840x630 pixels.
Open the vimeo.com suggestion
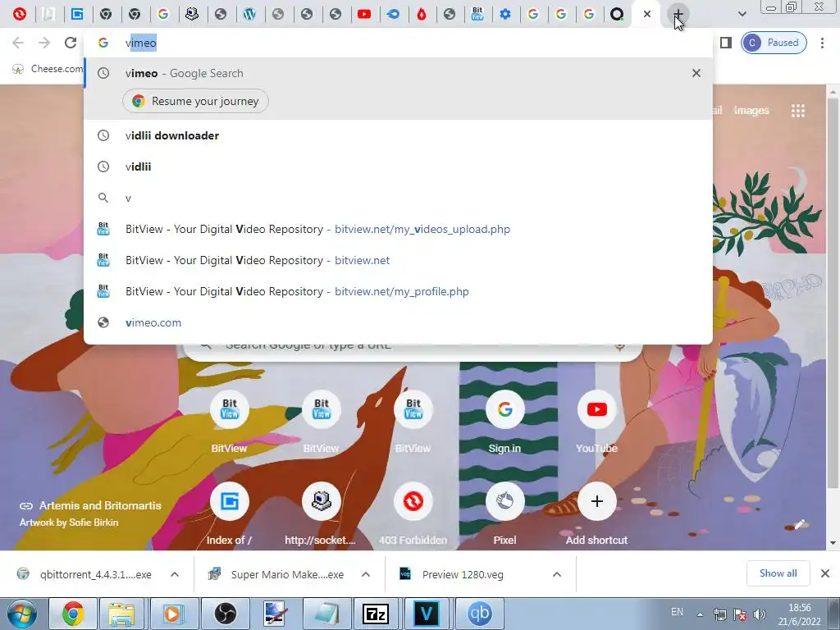(x=398, y=322)
